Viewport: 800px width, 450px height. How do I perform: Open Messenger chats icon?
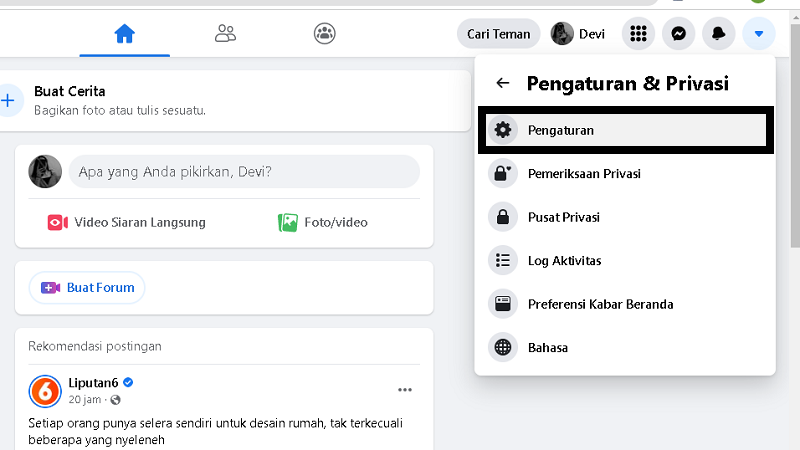click(x=678, y=34)
